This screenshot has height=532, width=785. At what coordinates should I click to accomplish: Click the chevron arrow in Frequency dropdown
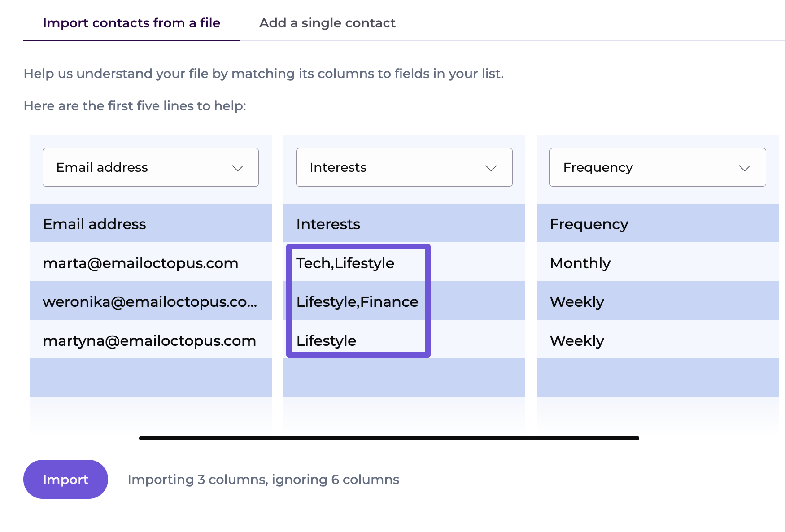(x=744, y=168)
